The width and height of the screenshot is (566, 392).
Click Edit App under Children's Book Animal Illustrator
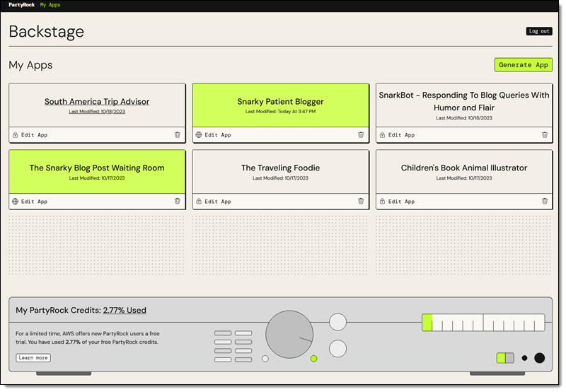(x=401, y=202)
